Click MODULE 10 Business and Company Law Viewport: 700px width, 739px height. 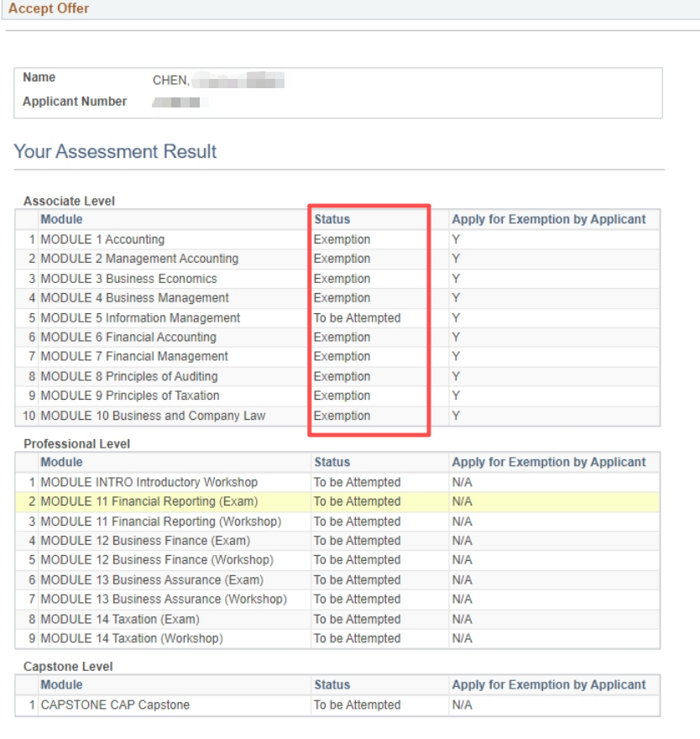(x=153, y=416)
